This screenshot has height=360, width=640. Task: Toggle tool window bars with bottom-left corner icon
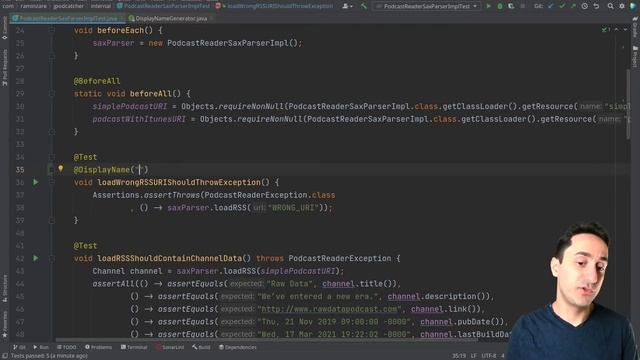pos(5,356)
